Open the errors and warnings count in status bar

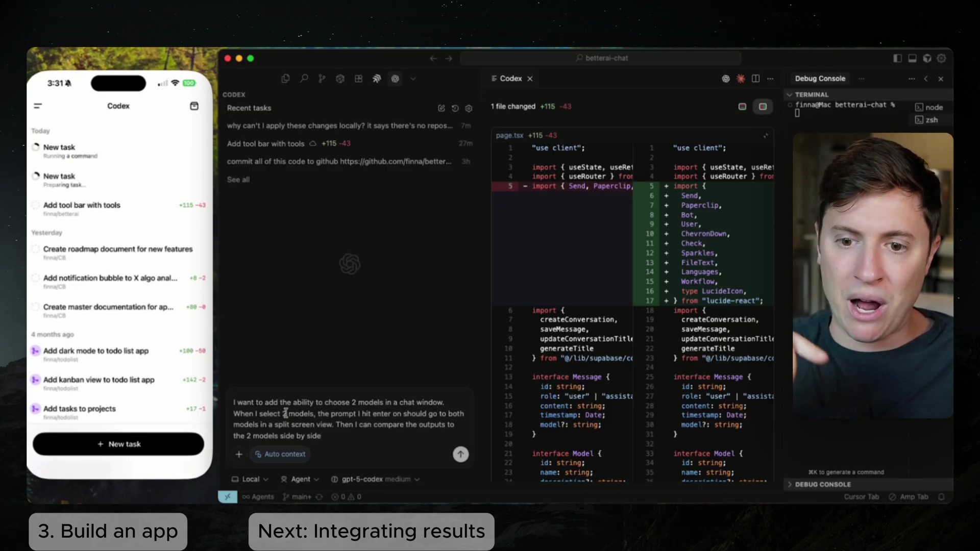tap(347, 496)
